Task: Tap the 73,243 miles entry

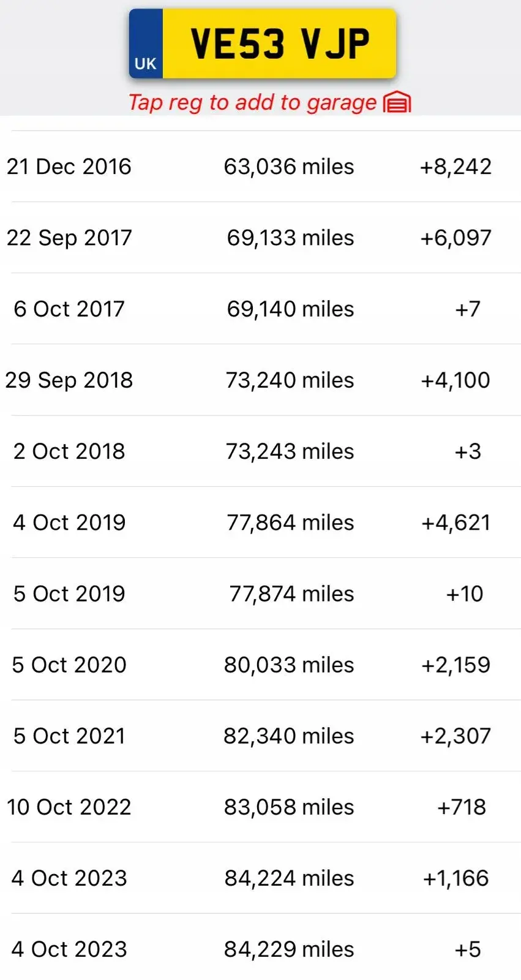Action: pyautogui.click(x=290, y=451)
